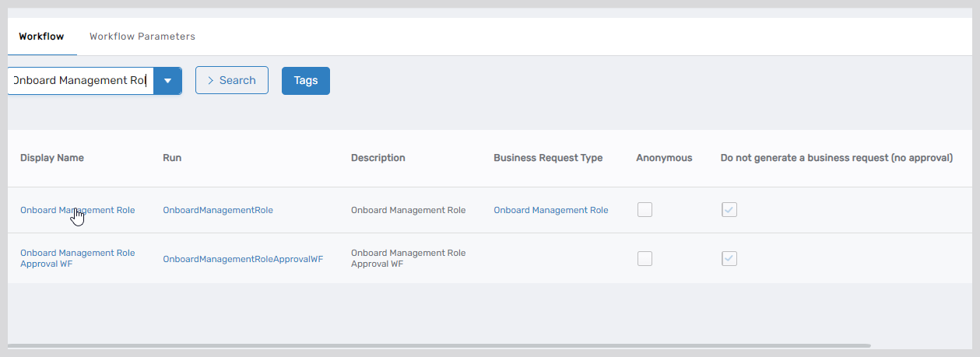
Task: Open OnboardManagementRole run link
Action: click(x=218, y=210)
